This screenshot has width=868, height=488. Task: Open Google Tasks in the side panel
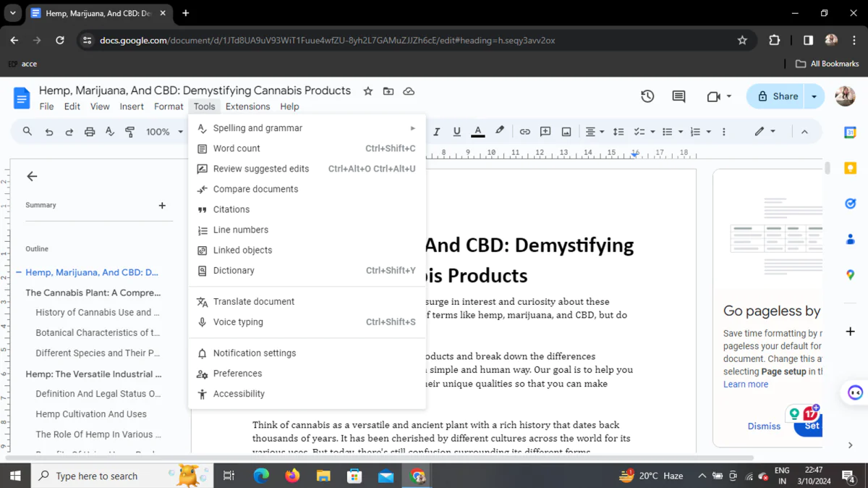851,203
